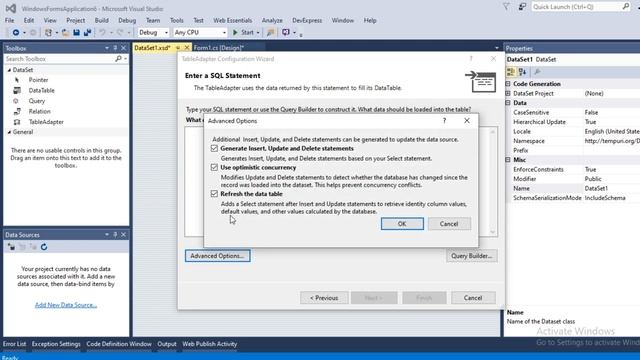The image size is (640, 360).
Task: Click the Property Pages wrench icon
Action: [538, 72]
